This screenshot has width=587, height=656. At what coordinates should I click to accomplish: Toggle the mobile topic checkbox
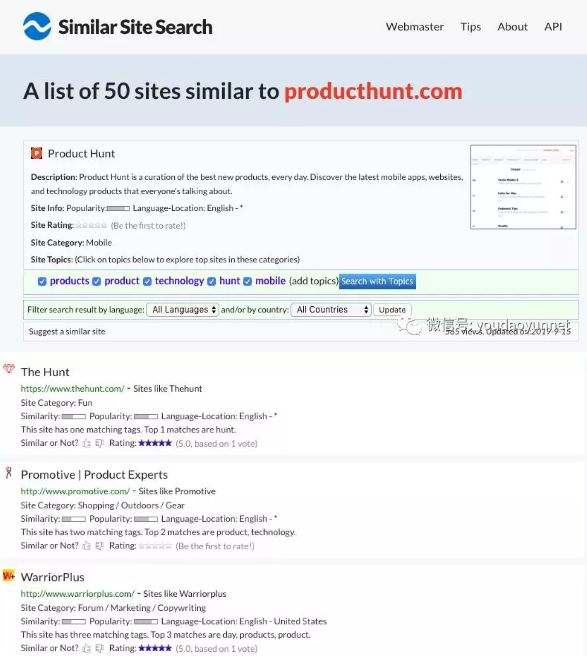tap(248, 282)
